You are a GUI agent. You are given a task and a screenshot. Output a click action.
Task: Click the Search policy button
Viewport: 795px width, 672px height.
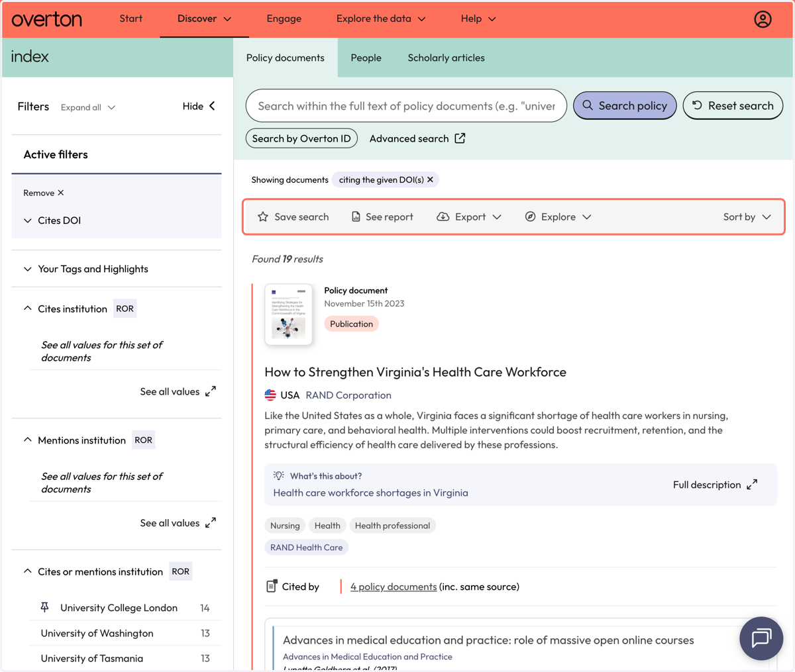point(625,105)
